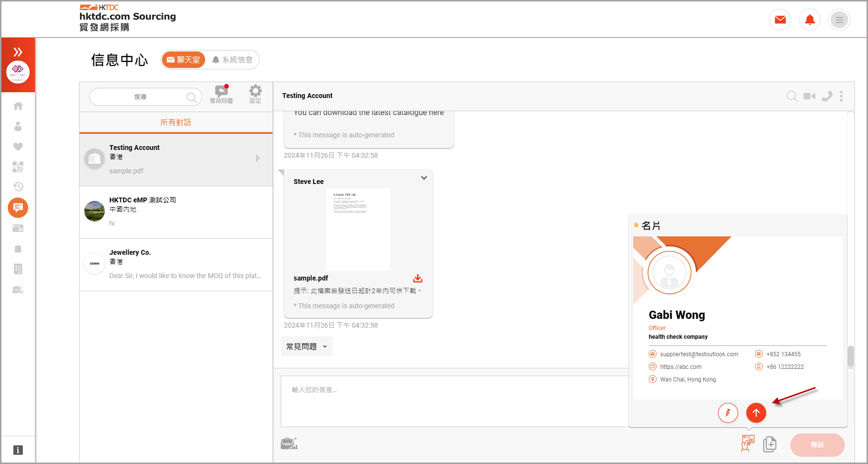Switch to 系統信息 tab
Screen dimensions: 868x464
pyautogui.click(x=232, y=60)
